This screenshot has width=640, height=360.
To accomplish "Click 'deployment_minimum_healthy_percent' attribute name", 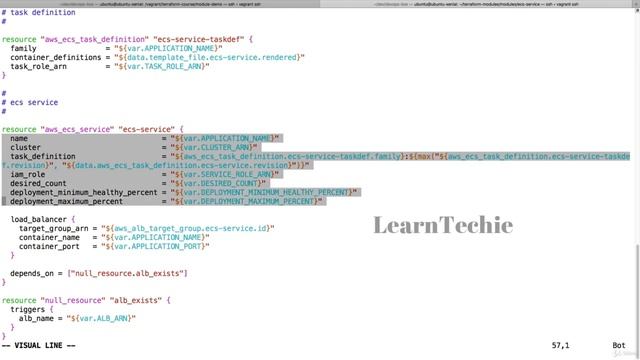I will (84, 192).
